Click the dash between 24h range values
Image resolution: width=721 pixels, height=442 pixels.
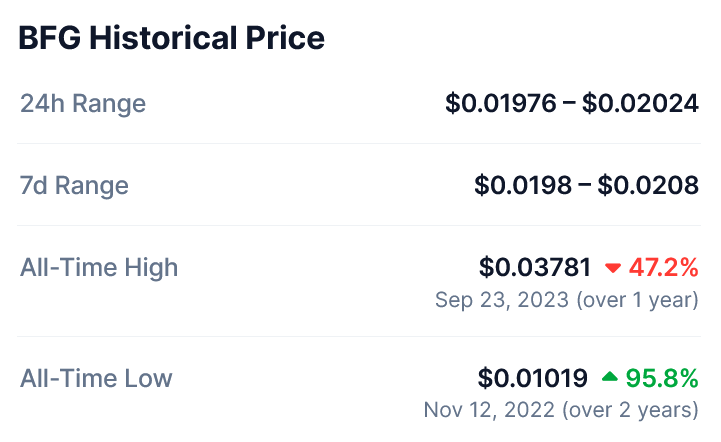[569, 103]
